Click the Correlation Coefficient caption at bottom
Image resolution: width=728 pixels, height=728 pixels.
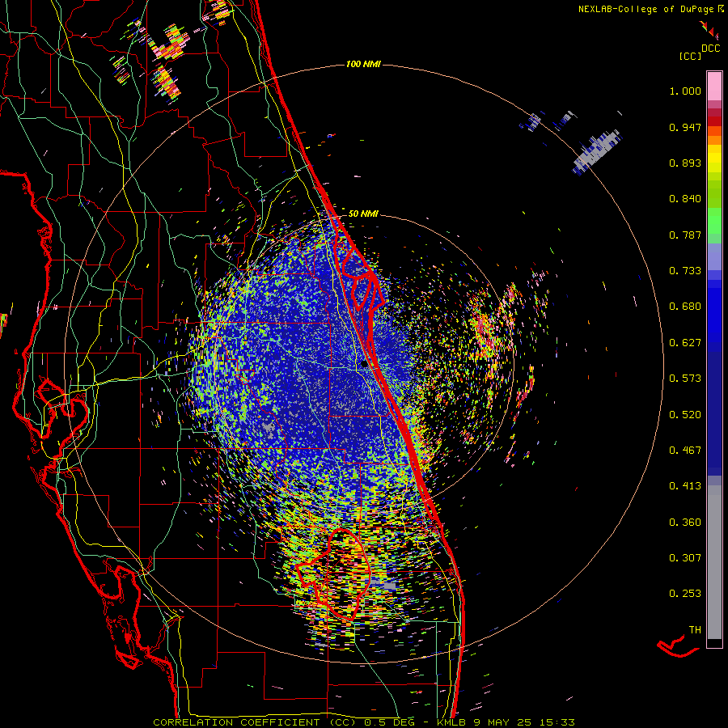(x=363, y=722)
